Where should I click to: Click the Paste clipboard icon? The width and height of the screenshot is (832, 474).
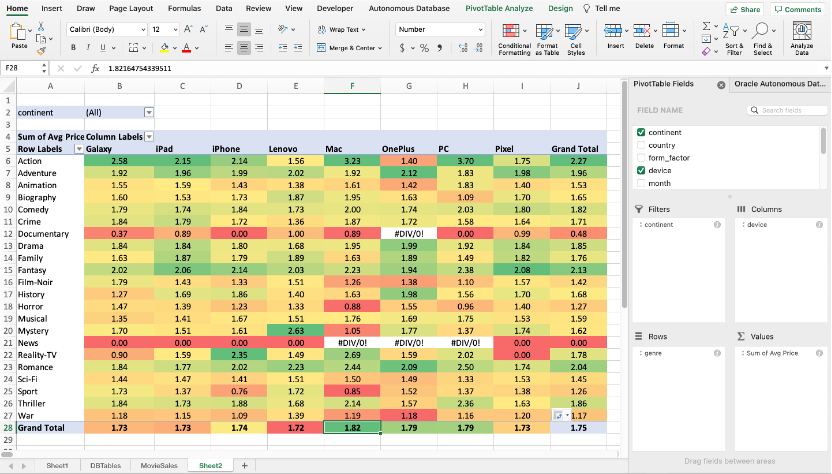click(x=18, y=32)
